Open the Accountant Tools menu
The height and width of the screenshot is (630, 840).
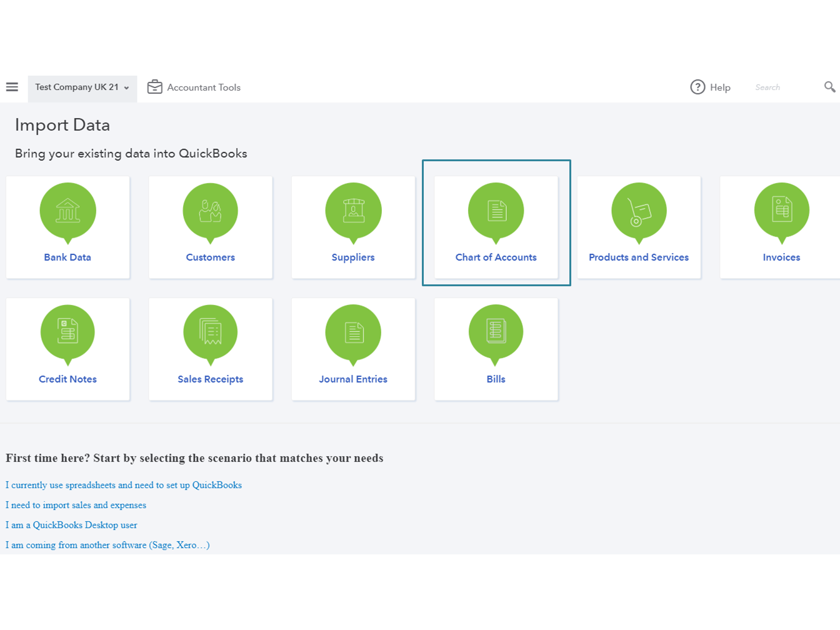pyautogui.click(x=194, y=87)
